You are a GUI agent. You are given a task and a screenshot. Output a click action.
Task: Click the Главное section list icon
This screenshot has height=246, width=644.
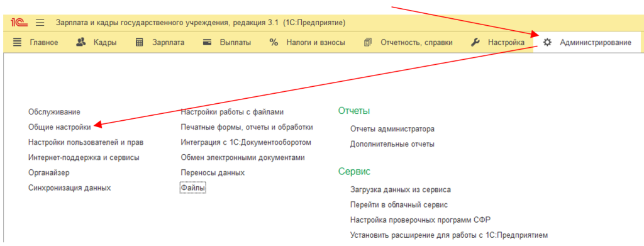[17, 42]
